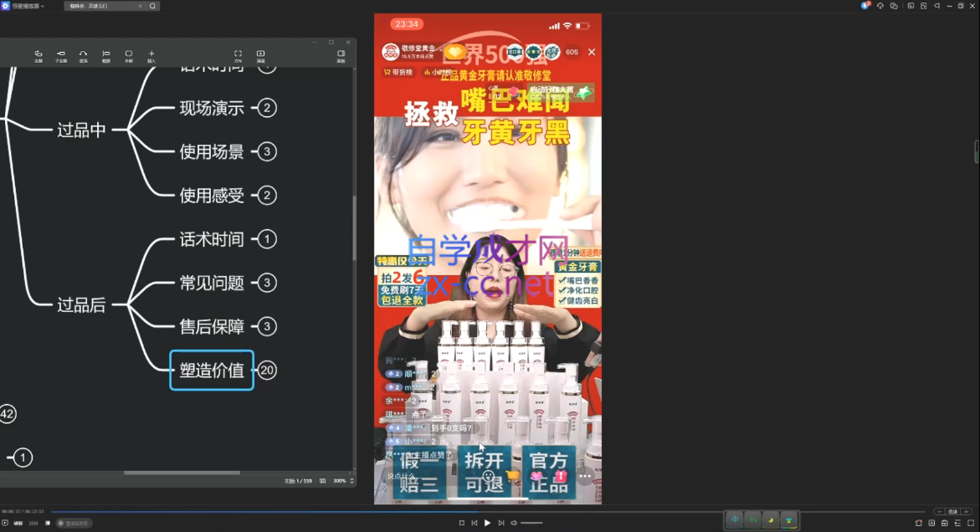
Task: Click the 605 viewer count
Action: click(x=572, y=52)
